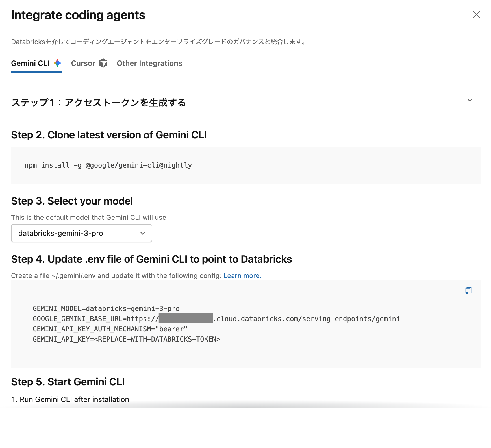Click the Step 5. Start Gemini CLI heading
The width and height of the screenshot is (491, 448).
pos(68,382)
